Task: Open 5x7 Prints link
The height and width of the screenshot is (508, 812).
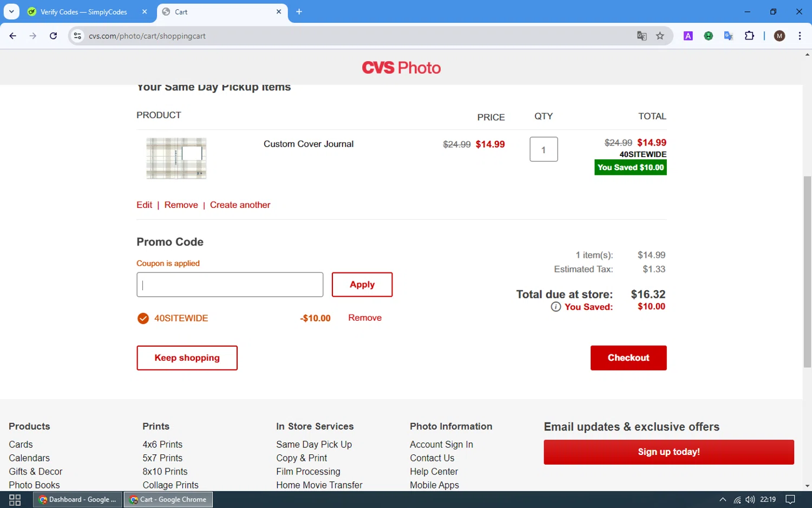Action: coord(162,458)
